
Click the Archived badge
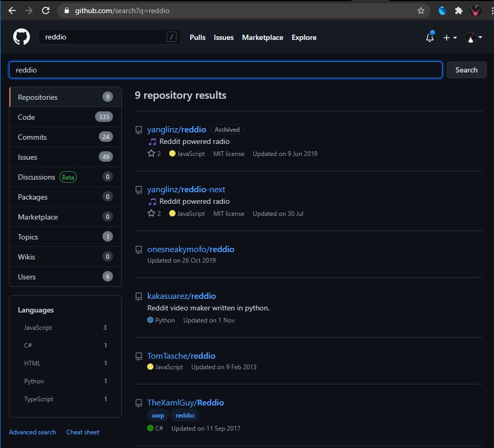tap(227, 129)
